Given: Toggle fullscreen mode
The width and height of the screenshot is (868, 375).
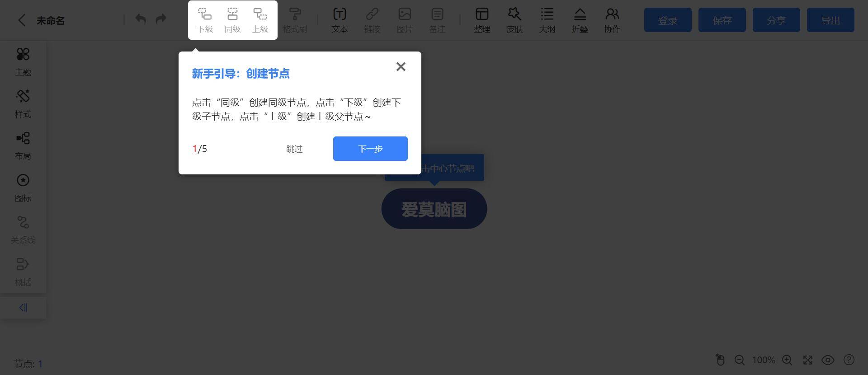Looking at the screenshot, I should tap(808, 360).
